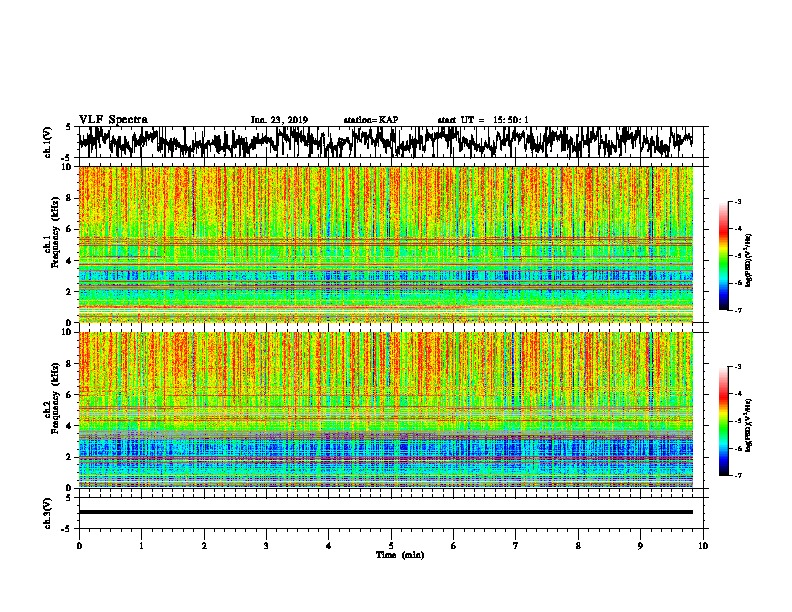Click the ch.2 spectrogram panel

(x=386, y=410)
